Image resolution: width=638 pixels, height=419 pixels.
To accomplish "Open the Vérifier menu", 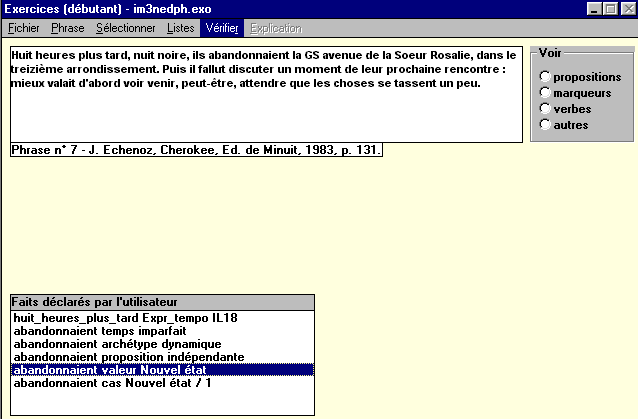I will click(x=222, y=28).
